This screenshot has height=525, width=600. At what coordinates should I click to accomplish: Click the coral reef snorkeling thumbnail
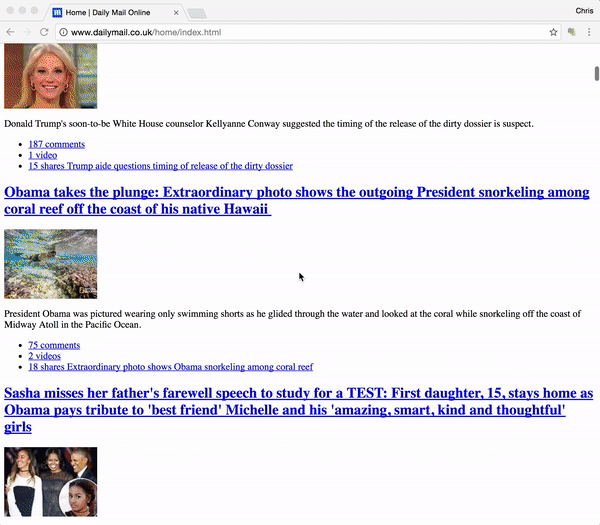pos(51,264)
